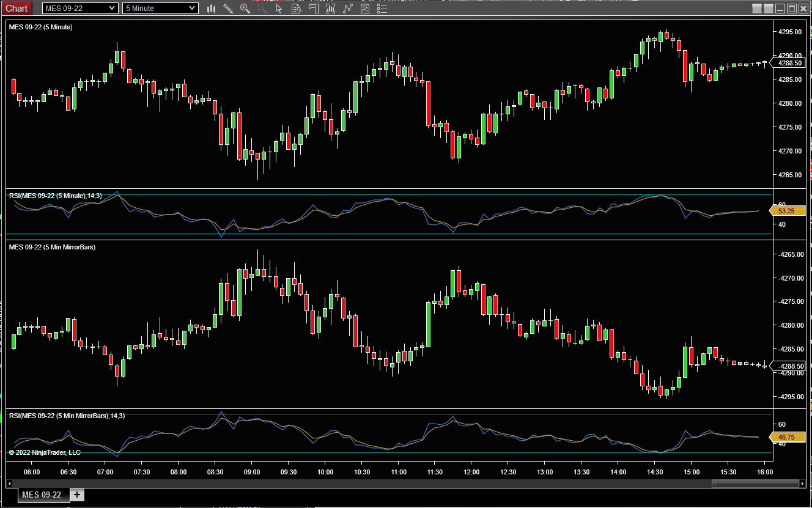Add a new chart tab with plus
The width and height of the screenshot is (812, 508).
(x=77, y=495)
